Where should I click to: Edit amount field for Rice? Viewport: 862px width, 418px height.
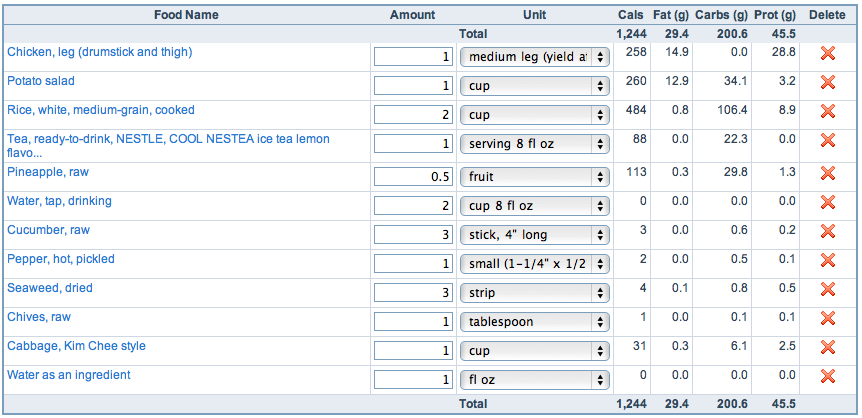(x=414, y=115)
